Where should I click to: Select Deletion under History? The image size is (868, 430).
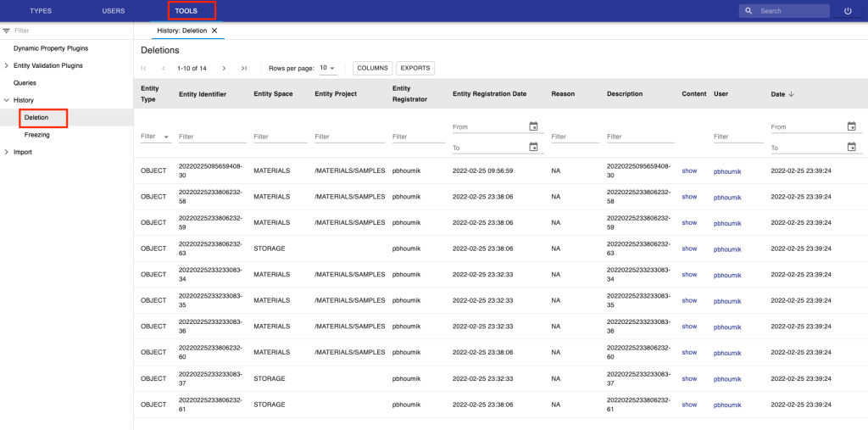pyautogui.click(x=36, y=118)
